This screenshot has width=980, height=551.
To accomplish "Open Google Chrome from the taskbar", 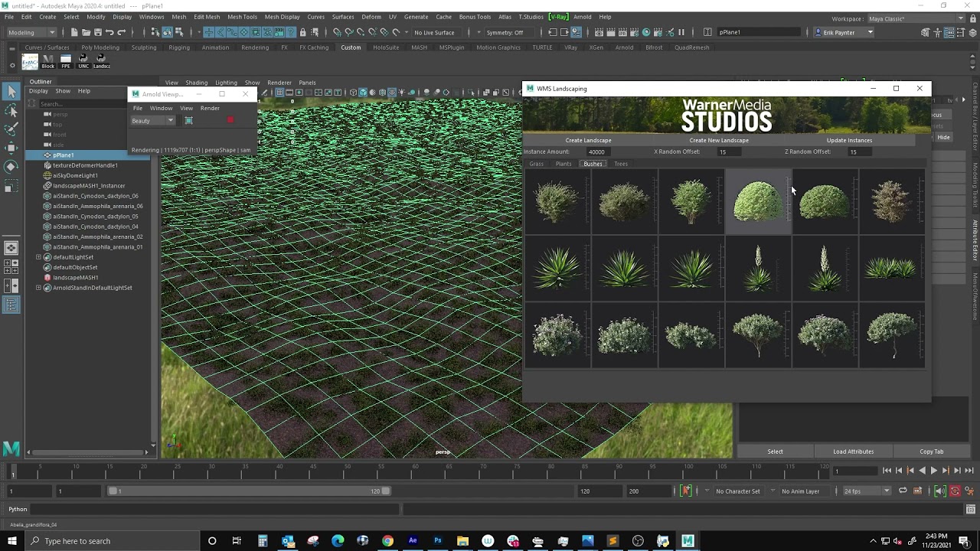I will pyautogui.click(x=387, y=541).
